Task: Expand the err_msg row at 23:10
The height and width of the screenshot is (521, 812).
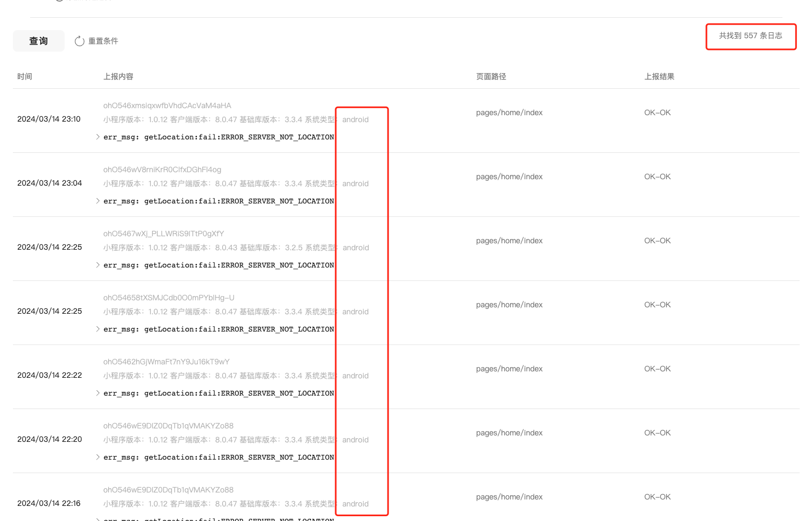Action: 98,137
